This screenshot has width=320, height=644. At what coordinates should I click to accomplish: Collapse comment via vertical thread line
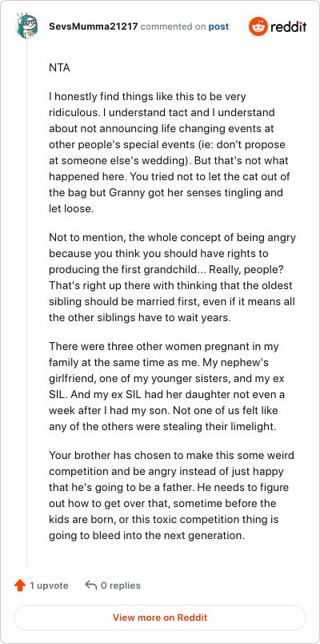[x=26, y=303]
